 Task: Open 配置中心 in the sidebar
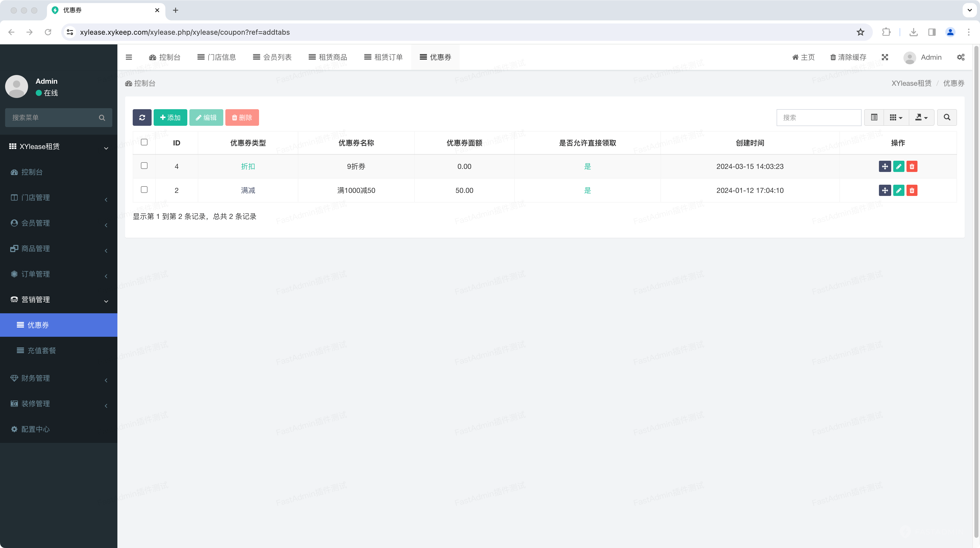[59, 429]
